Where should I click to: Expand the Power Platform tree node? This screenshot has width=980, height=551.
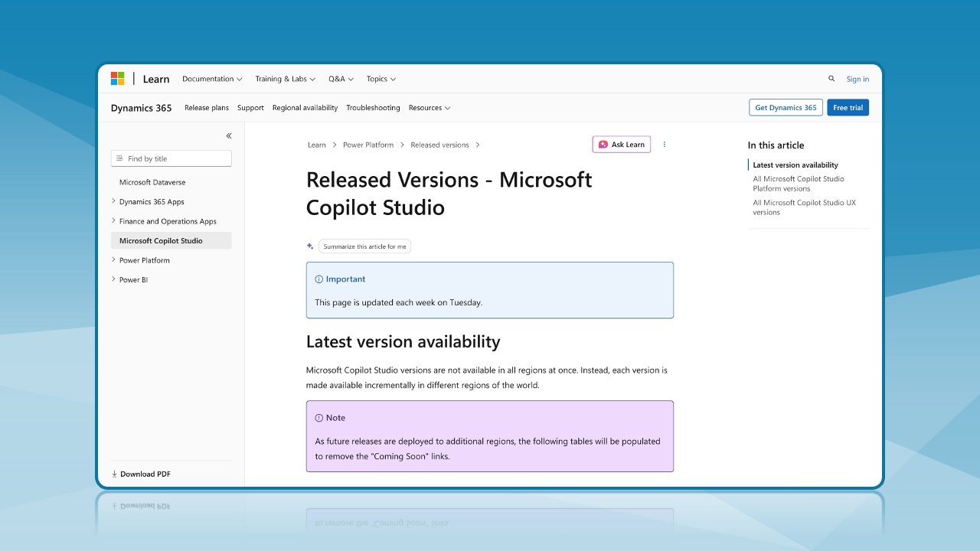114,260
